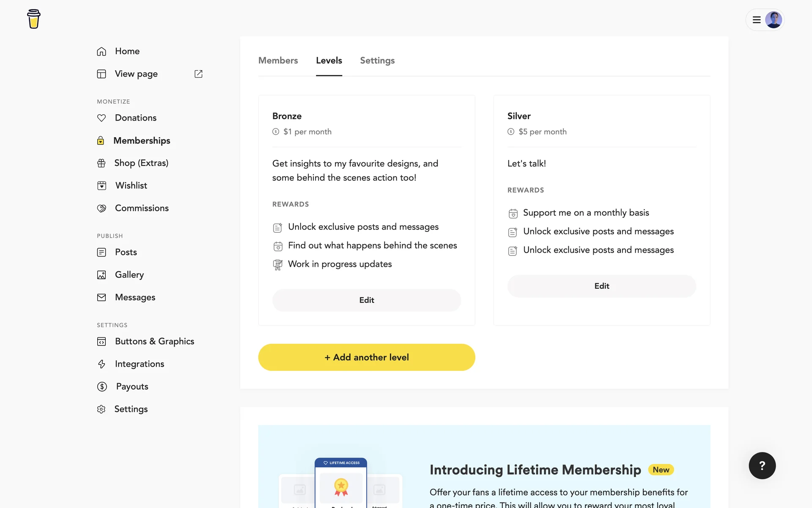Image resolution: width=812 pixels, height=508 pixels.
Task: Edit the Silver membership level
Action: click(601, 286)
